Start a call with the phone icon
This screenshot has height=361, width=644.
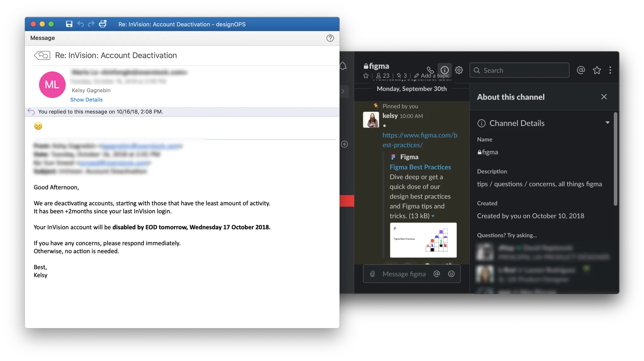click(x=430, y=70)
